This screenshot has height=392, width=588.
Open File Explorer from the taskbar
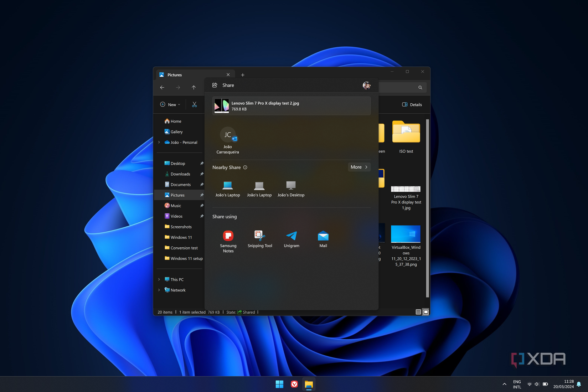[309, 384]
